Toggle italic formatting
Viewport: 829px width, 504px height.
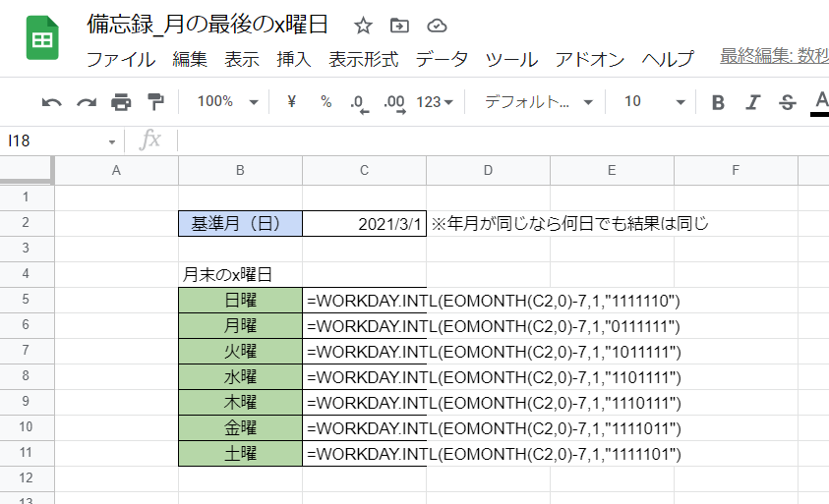(753, 102)
